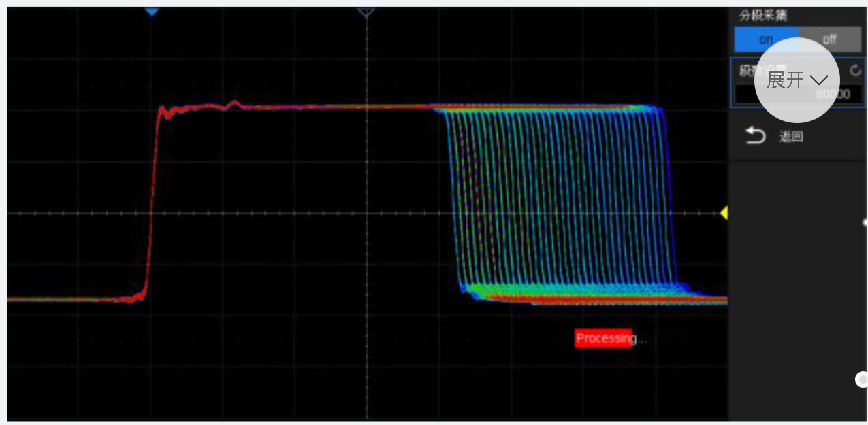Select the yellow trigger level arrow
The image size is (868, 425).
pos(724,214)
